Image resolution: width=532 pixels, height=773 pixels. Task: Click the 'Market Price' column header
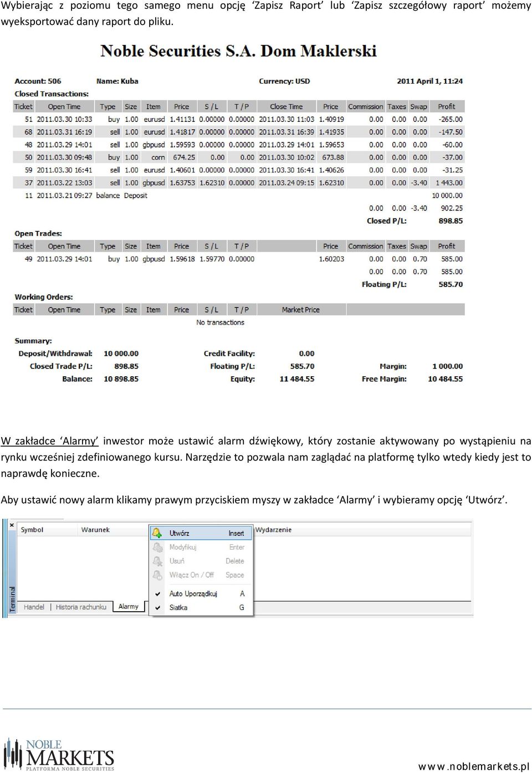coord(301,310)
